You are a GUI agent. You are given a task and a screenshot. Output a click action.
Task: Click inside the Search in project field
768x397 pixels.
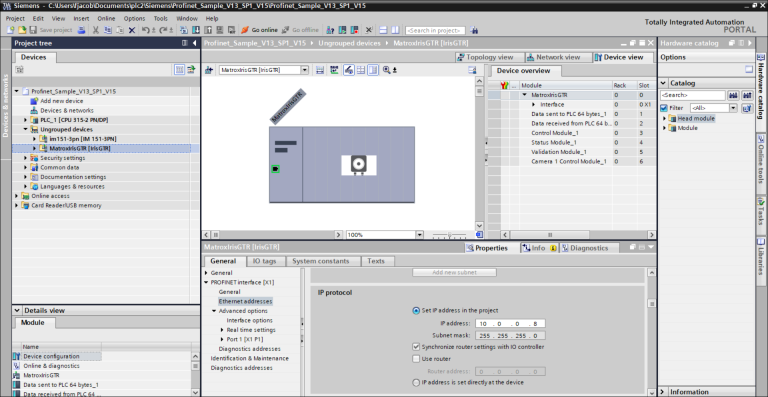[x=435, y=30]
